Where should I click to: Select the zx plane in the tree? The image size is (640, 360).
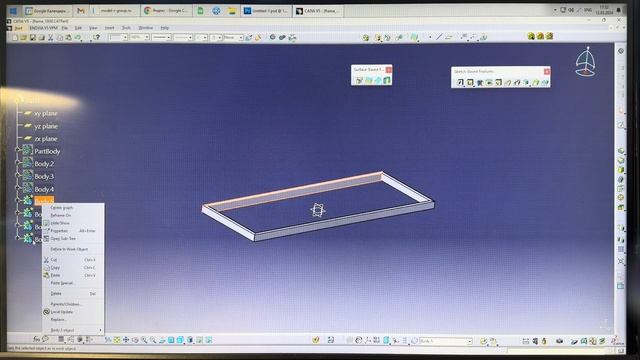click(x=46, y=139)
